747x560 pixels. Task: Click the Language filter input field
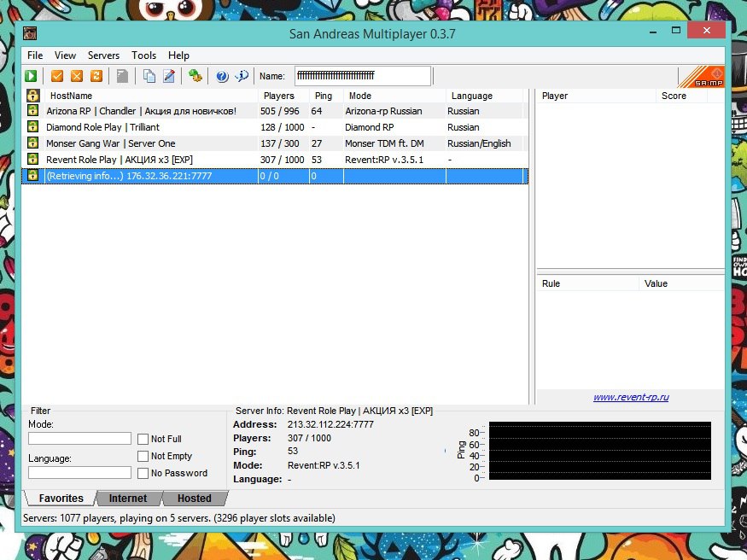click(79, 472)
